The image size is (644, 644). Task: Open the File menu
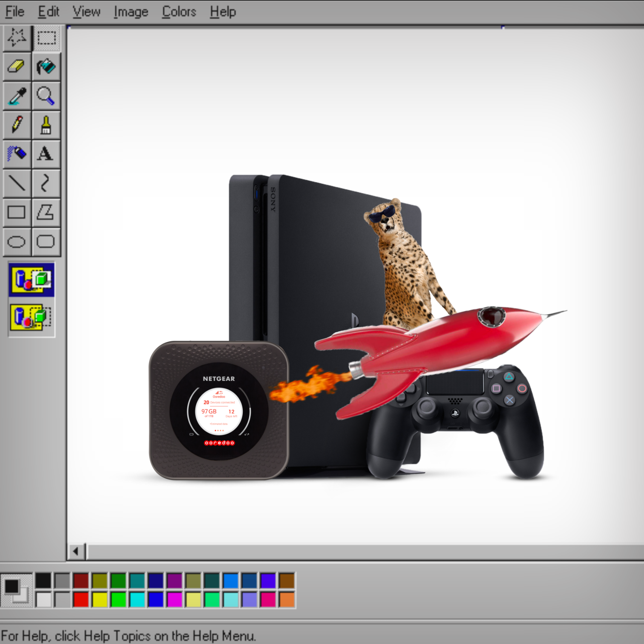click(15, 12)
